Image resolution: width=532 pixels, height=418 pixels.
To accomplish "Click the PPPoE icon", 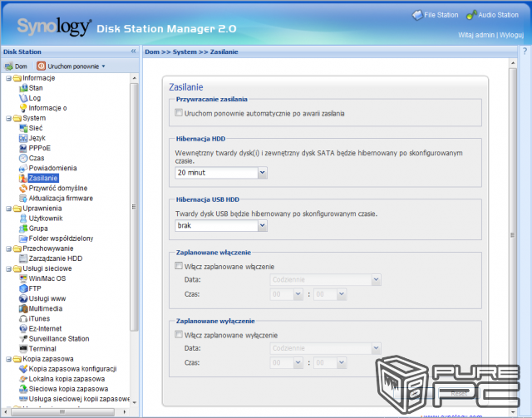I will pos(23,148).
